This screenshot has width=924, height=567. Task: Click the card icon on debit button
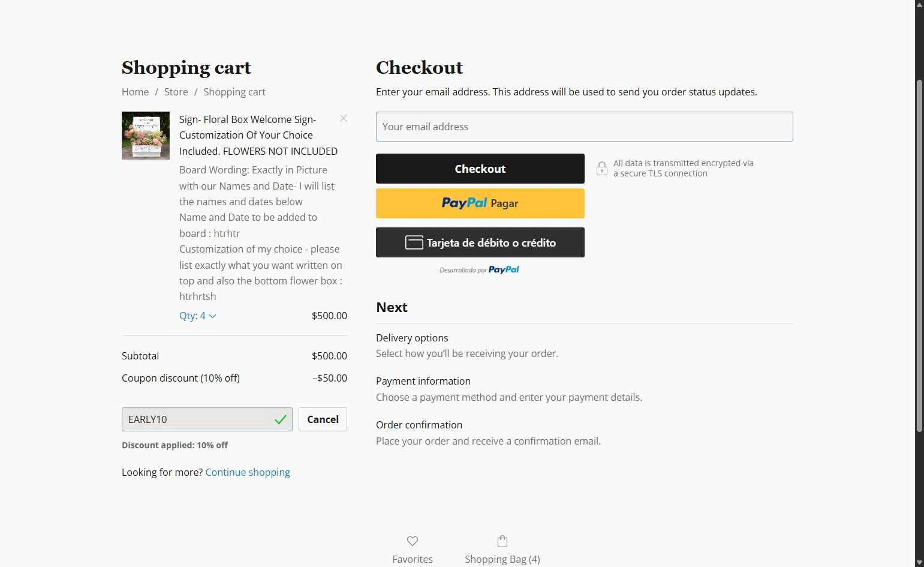click(414, 242)
